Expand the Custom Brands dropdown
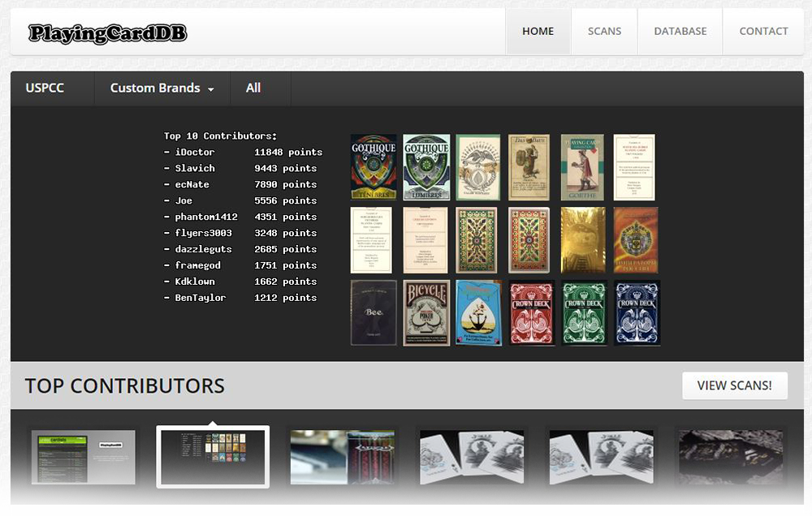 coord(162,88)
